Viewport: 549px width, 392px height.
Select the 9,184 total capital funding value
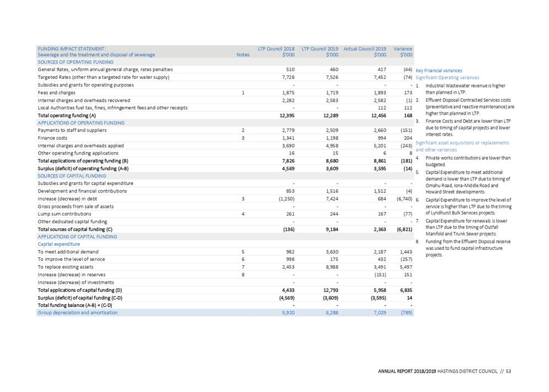332,229
